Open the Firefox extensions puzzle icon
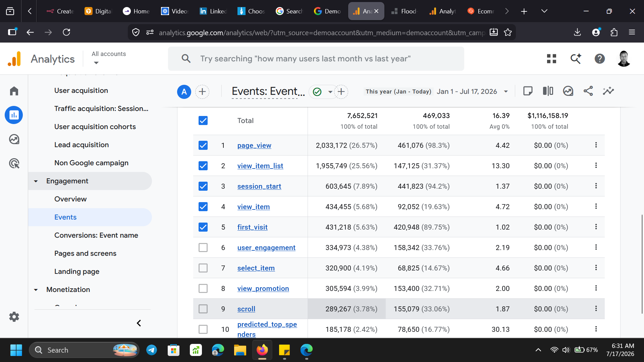 pos(614,32)
